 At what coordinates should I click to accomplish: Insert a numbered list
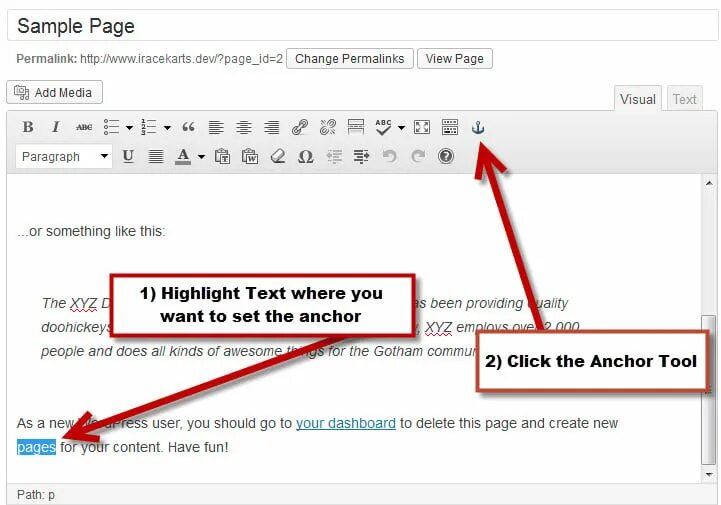[x=149, y=127]
